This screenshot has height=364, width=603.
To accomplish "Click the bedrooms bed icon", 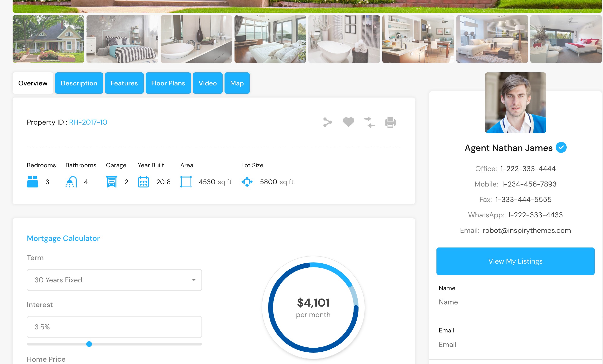I will 33,182.
